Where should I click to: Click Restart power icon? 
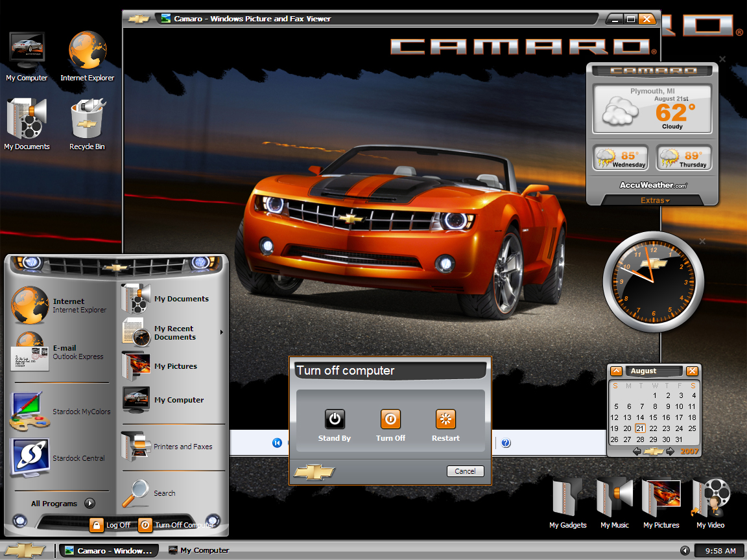coord(445,419)
